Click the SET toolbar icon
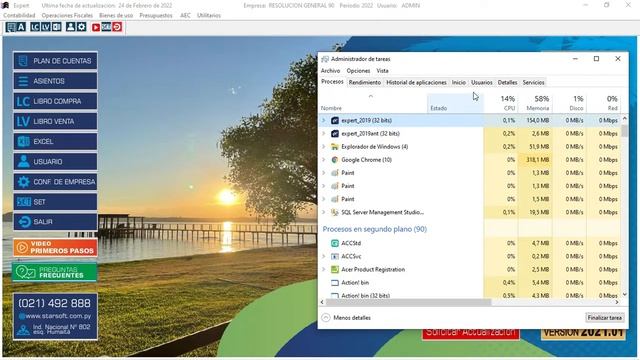 tap(107, 27)
